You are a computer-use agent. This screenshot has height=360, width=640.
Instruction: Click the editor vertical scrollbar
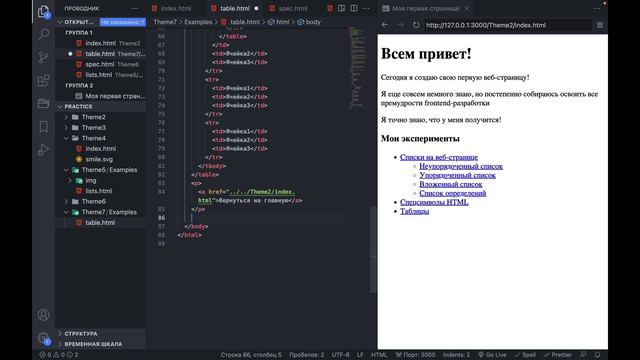(373, 250)
